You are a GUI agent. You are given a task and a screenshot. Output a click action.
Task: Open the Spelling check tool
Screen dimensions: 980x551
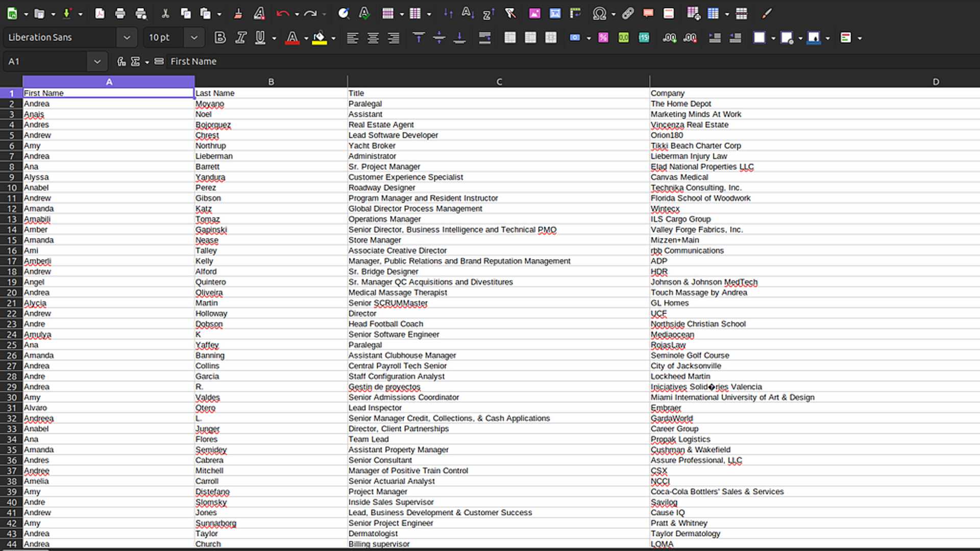tap(364, 14)
